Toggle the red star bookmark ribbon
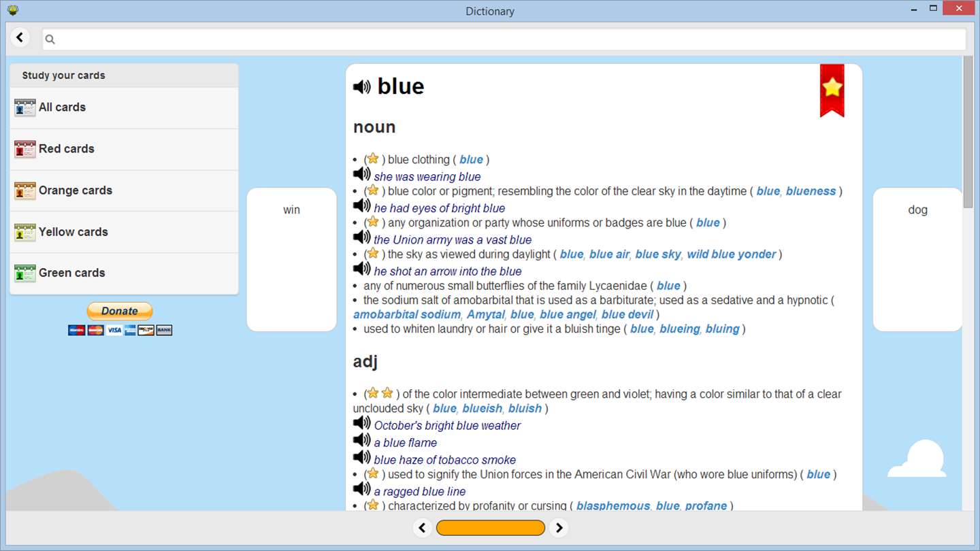The width and height of the screenshot is (980, 551). pos(832,90)
